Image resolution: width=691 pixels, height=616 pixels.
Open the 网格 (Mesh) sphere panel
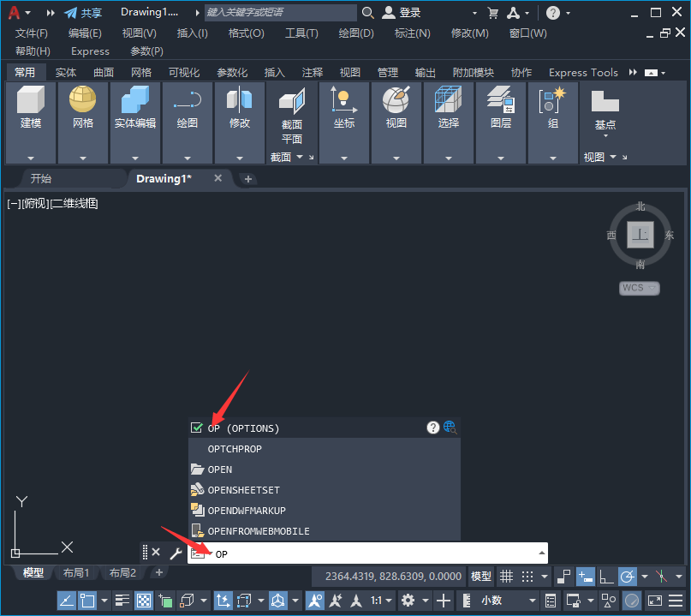83,123
